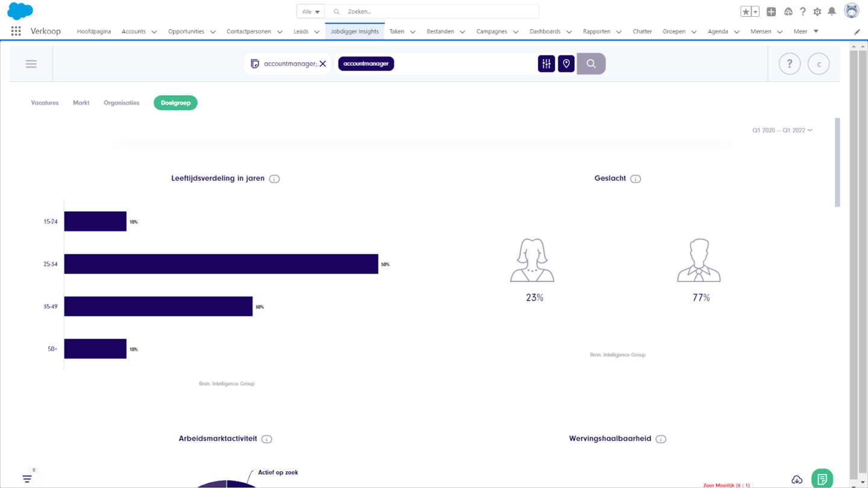Screen dimensions: 868x488
Task: Click the male silhouette icon
Action: pyautogui.click(x=699, y=260)
